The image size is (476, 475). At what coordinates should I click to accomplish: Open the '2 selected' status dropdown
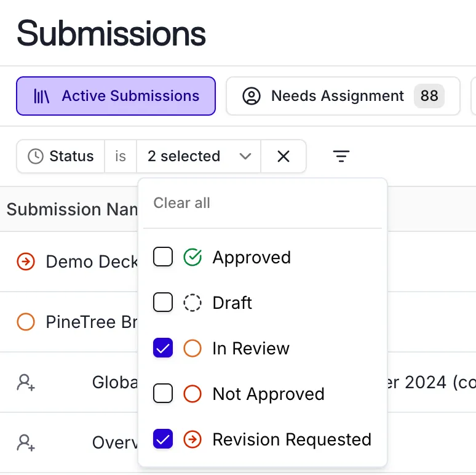[x=199, y=156]
